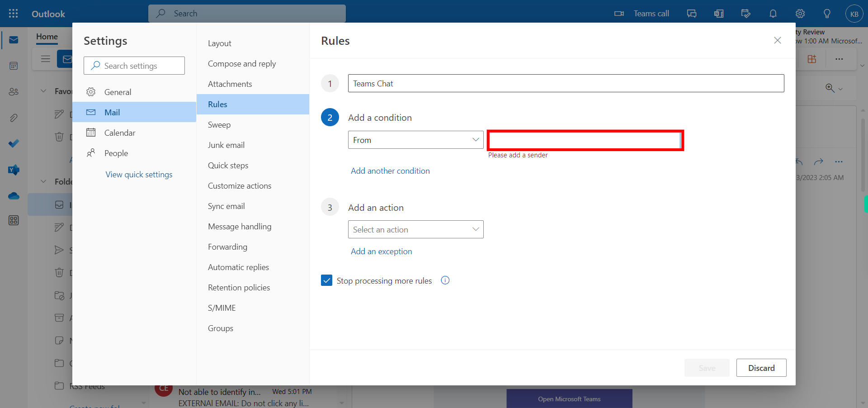Click the Outlook top Search bar
The height and width of the screenshot is (408, 868).
point(247,14)
